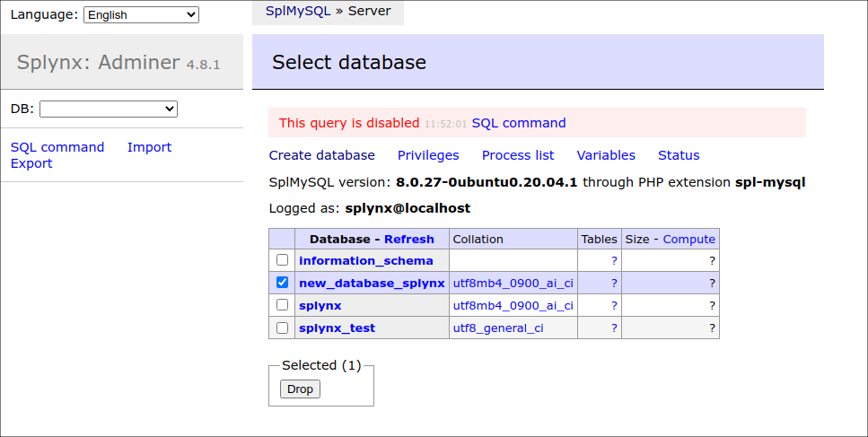The width and height of the screenshot is (868, 437).
Task: Tick the splynx_test database checkbox
Action: (x=283, y=328)
